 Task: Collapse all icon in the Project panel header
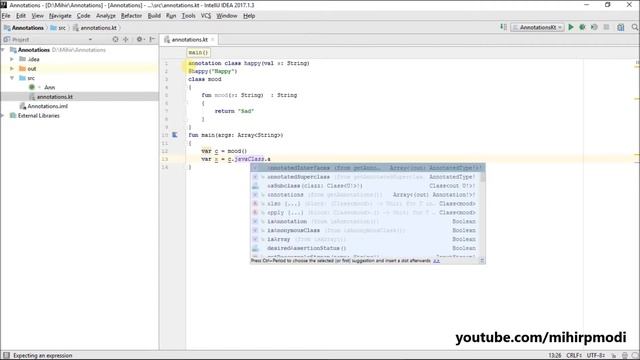click(x=126, y=40)
